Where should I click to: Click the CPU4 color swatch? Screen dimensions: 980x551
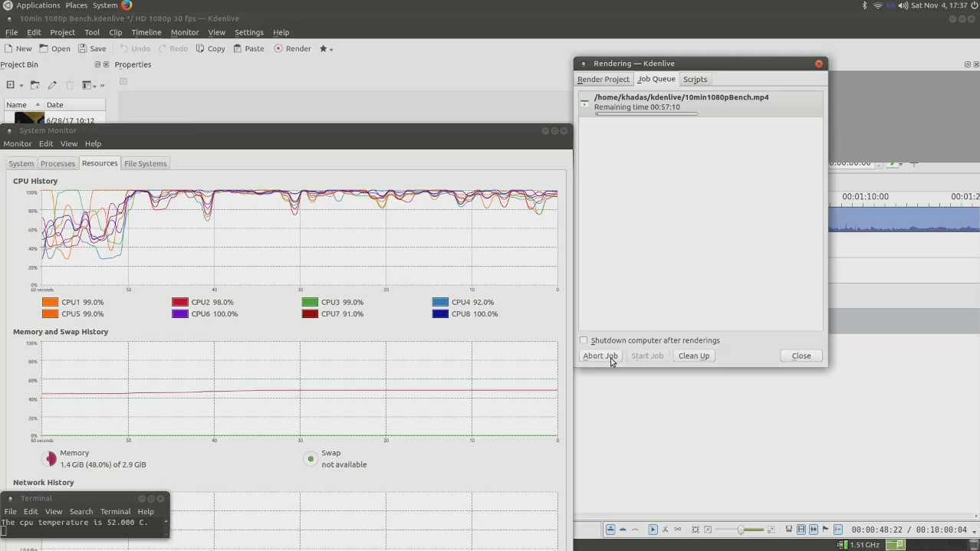coord(440,302)
